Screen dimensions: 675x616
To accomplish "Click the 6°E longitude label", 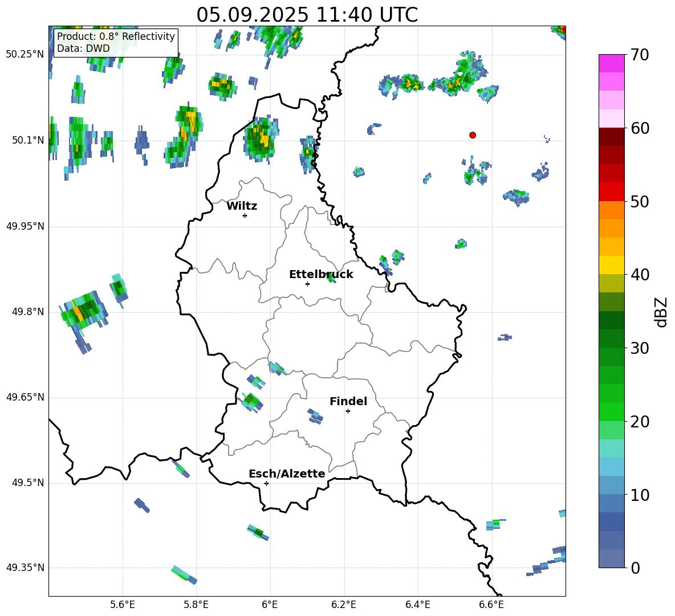I will 270,605.
